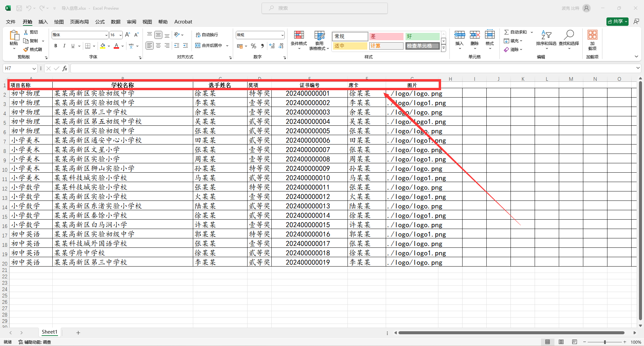Expand the number format combo box
Image resolution: width=644 pixels, height=346 pixels.
click(282, 35)
